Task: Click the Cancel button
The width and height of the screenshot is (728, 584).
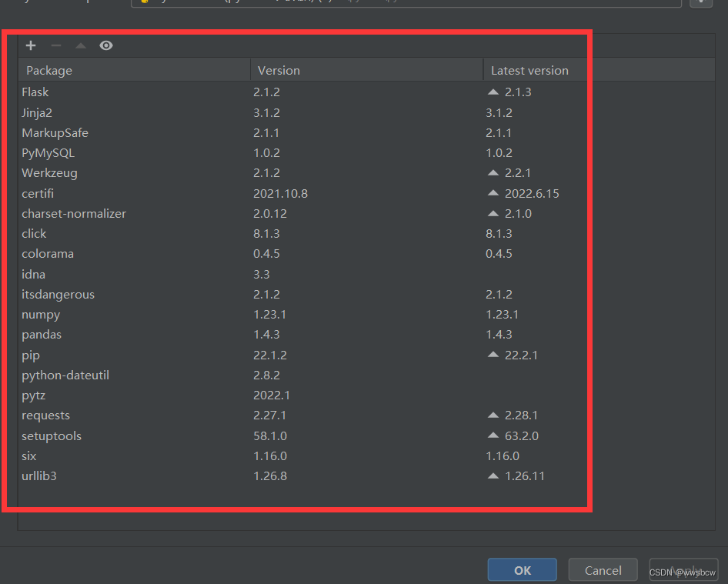Action: (x=603, y=570)
